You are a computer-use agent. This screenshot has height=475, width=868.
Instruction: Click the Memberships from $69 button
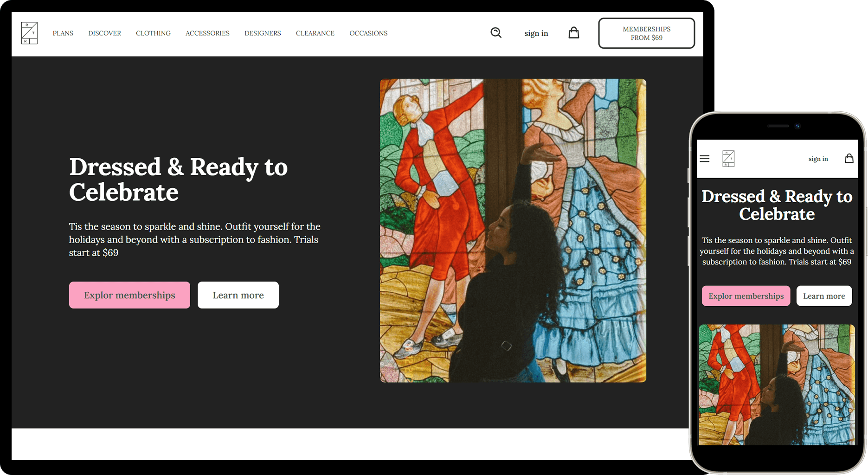tap(646, 33)
